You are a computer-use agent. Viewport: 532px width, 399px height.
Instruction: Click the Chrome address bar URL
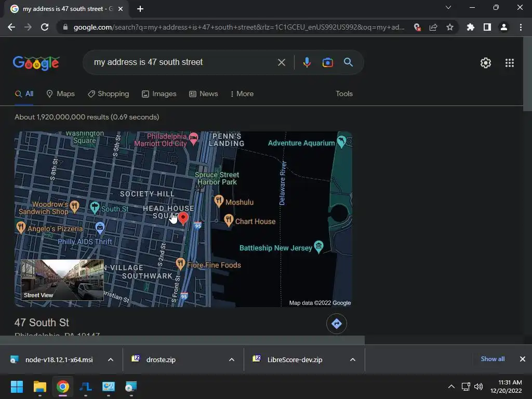pos(239,27)
